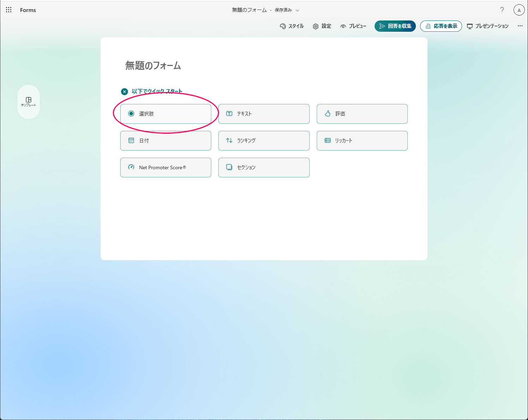Open the more options ellipsis menu
Viewport: 528px width, 420px height.
(x=520, y=26)
